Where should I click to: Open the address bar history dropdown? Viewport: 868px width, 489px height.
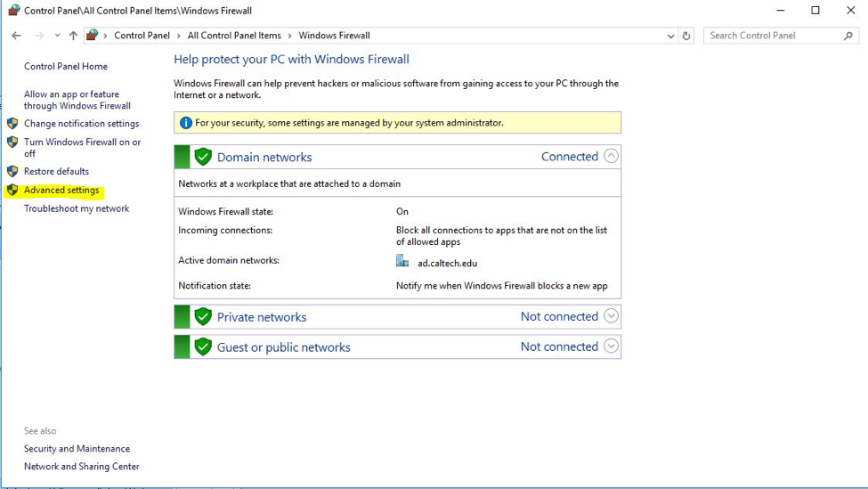670,36
